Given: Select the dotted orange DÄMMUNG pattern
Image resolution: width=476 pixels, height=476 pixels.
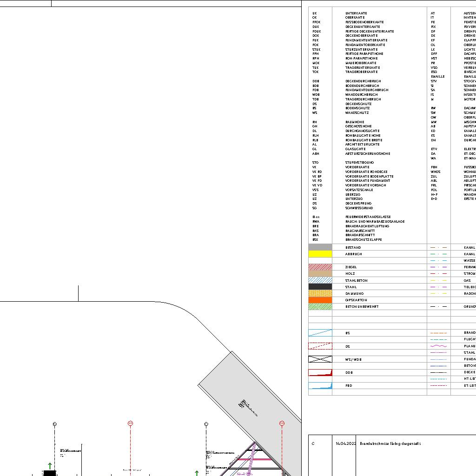Looking at the screenshot, I should click(x=320, y=293).
